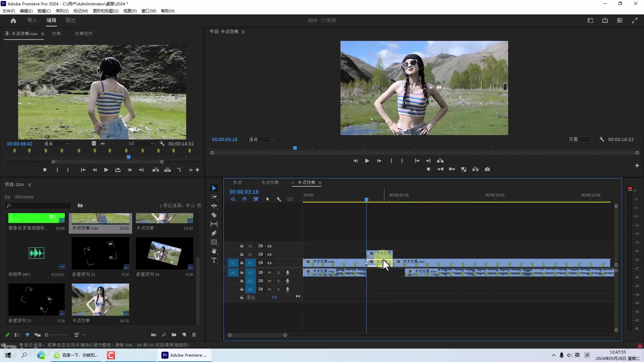
Task: Play the Program monitor
Action: tap(367, 161)
